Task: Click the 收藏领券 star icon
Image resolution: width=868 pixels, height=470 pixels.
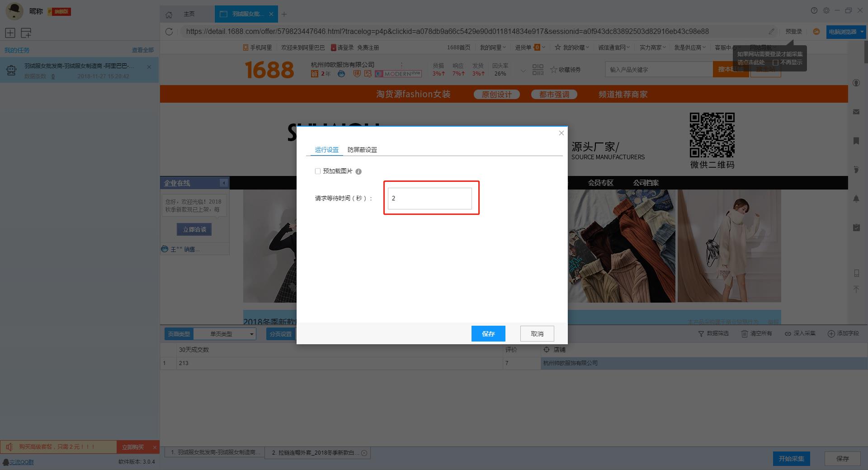Action: point(553,70)
